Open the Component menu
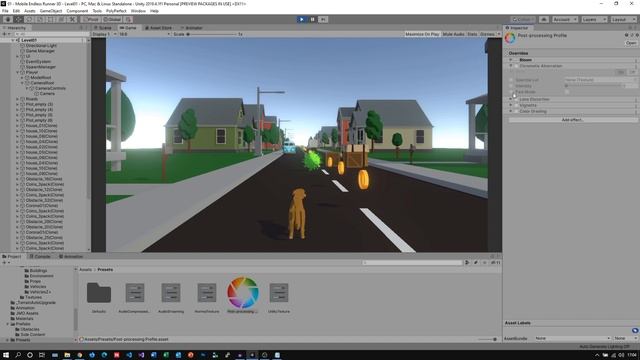The width and height of the screenshot is (640, 360). (x=77, y=11)
